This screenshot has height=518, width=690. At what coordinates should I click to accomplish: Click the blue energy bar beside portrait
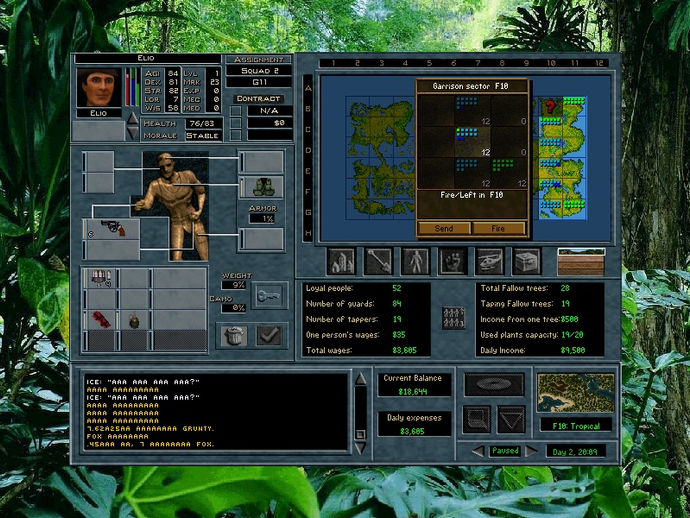(133, 87)
